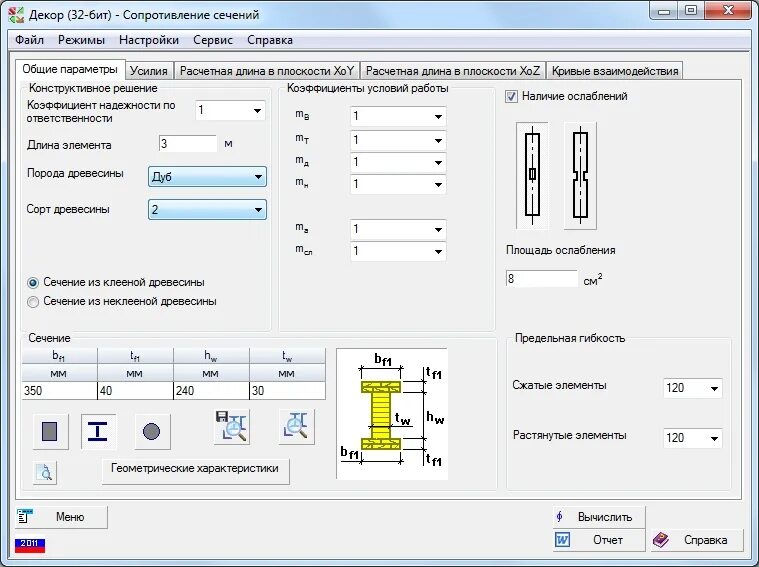Screen dimensions: 759x567
Task: Click the Декор application icon in title bar
Action: coord(16,15)
